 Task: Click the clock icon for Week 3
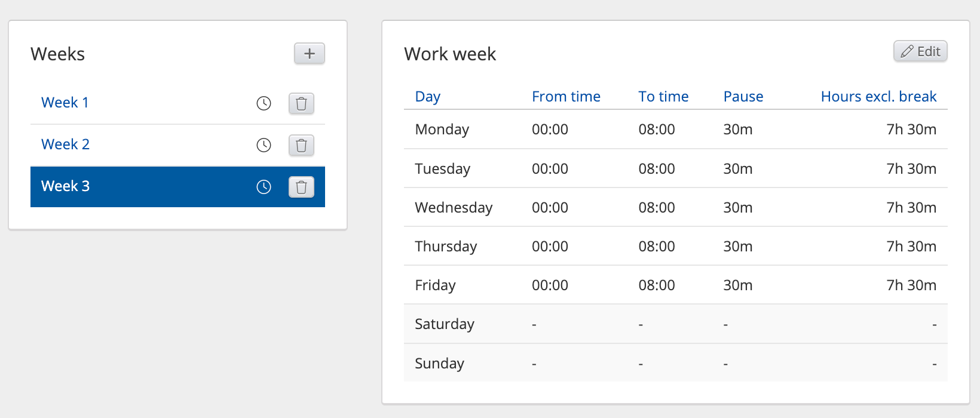tap(264, 187)
